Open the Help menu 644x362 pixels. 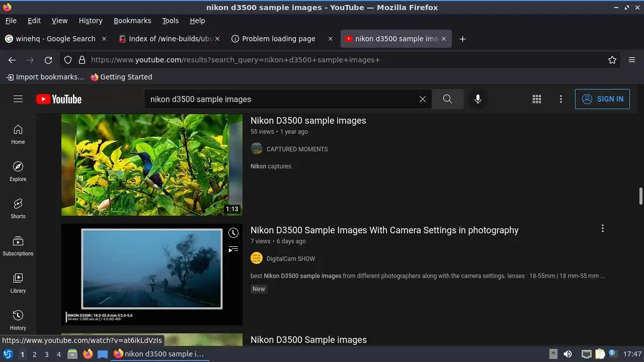197,21
